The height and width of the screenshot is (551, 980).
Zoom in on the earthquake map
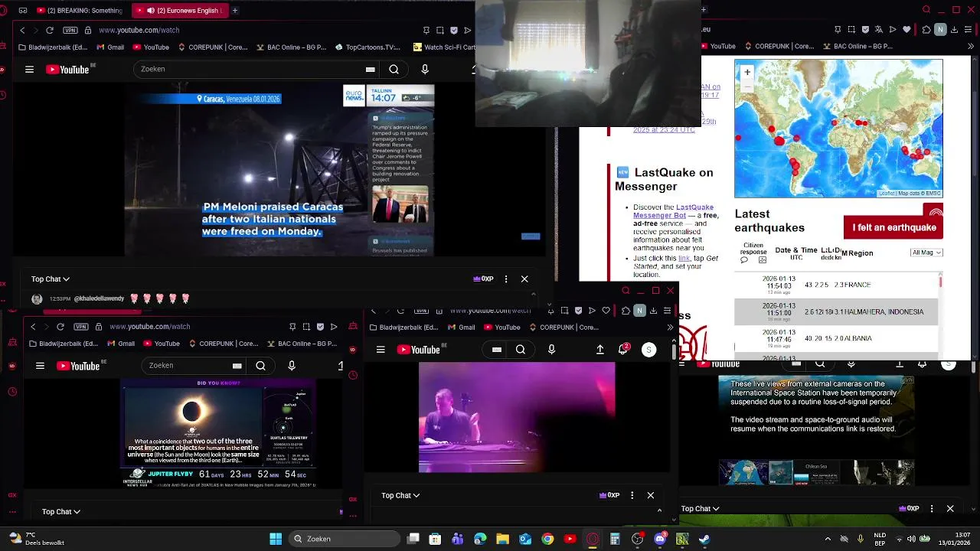pos(747,72)
